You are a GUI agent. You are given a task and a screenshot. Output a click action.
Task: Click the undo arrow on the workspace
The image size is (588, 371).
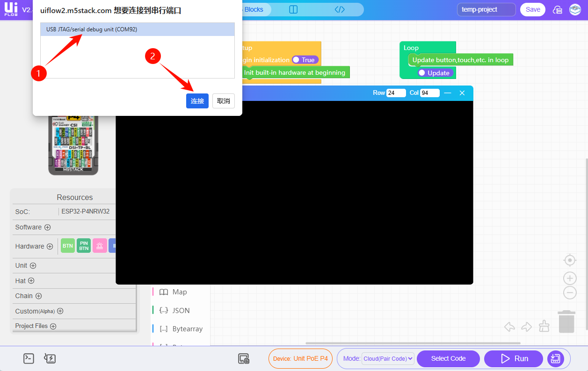(x=509, y=327)
